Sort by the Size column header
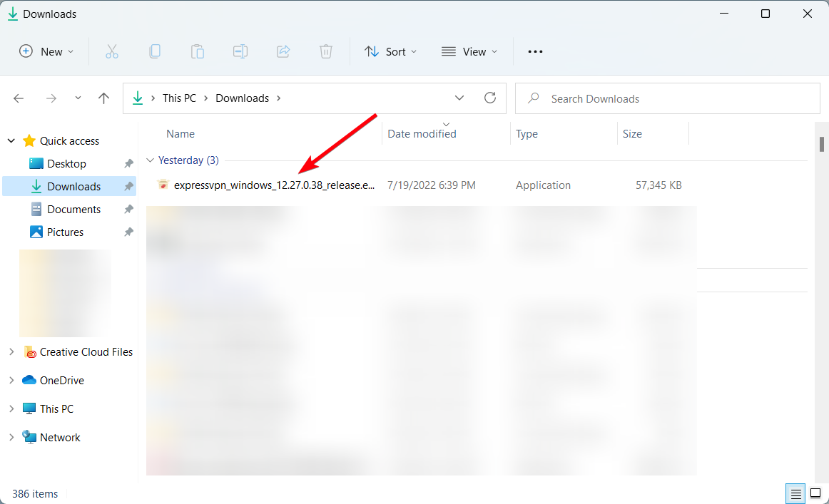Screen dimensions: 829x504 coord(632,133)
